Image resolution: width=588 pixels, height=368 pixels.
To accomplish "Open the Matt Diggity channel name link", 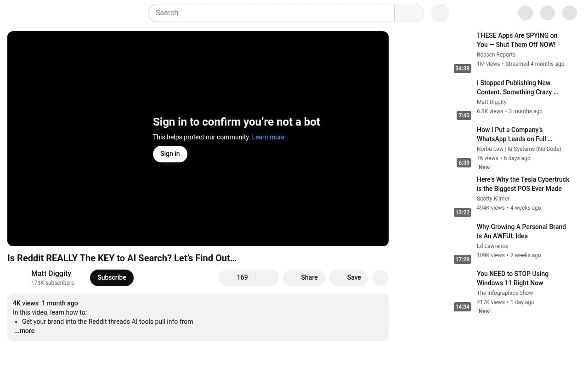I will click(x=51, y=273).
